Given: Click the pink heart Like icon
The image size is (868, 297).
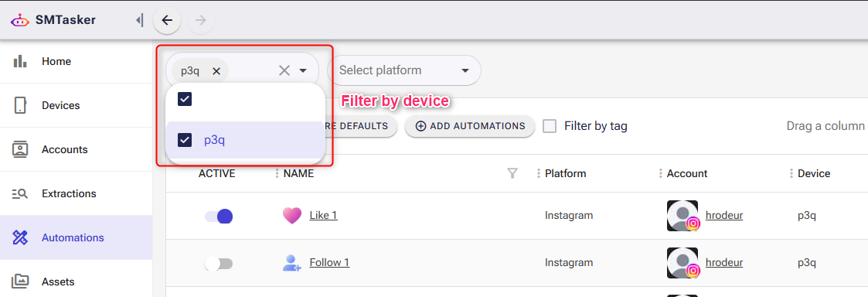Looking at the screenshot, I should (291, 216).
